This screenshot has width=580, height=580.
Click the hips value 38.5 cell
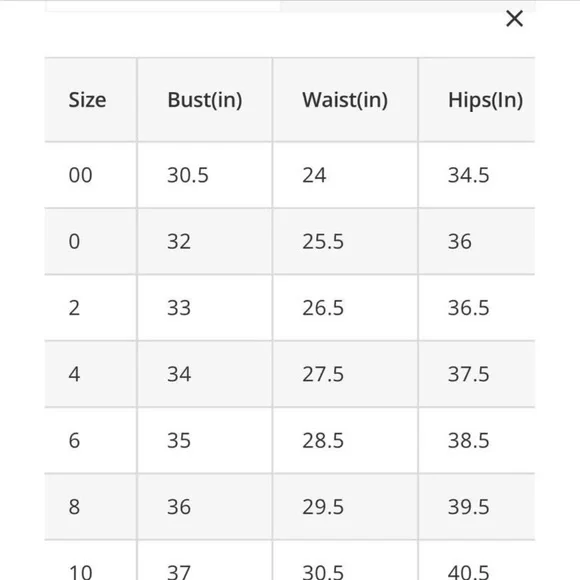click(477, 440)
